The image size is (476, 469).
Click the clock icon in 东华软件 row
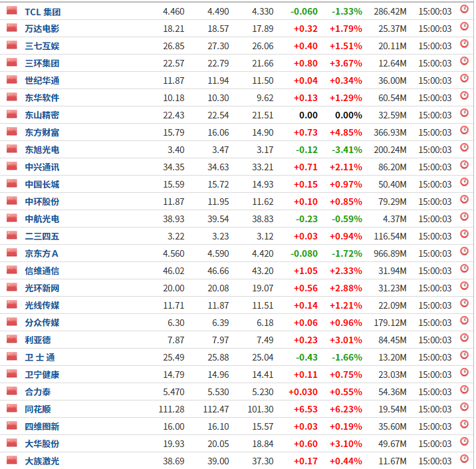click(464, 96)
